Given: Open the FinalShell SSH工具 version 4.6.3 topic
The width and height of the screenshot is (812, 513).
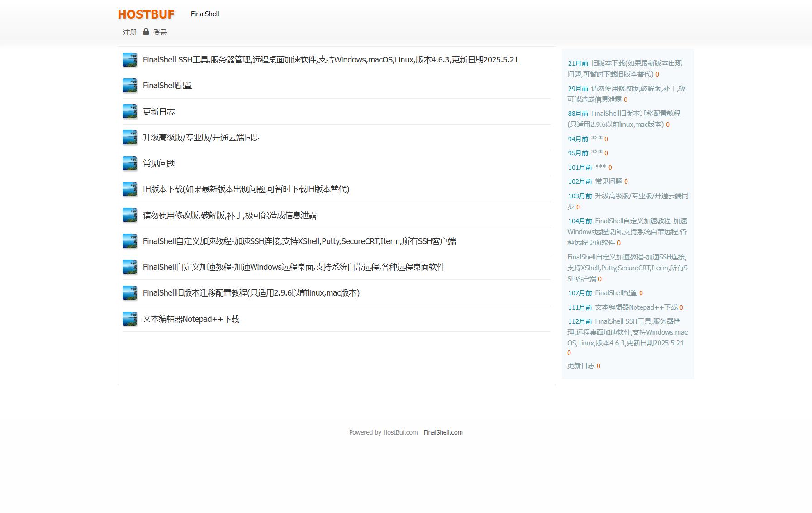Looking at the screenshot, I should 330,60.
